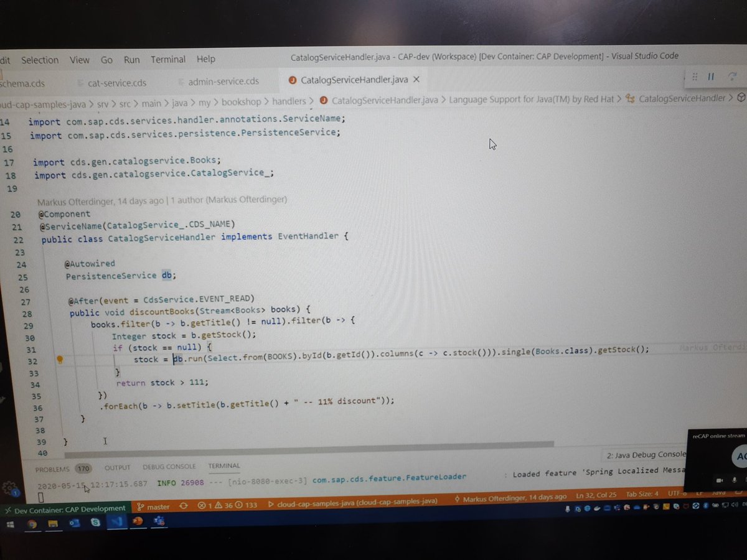
Task: Open Chrome from the taskbar
Action: [31, 525]
